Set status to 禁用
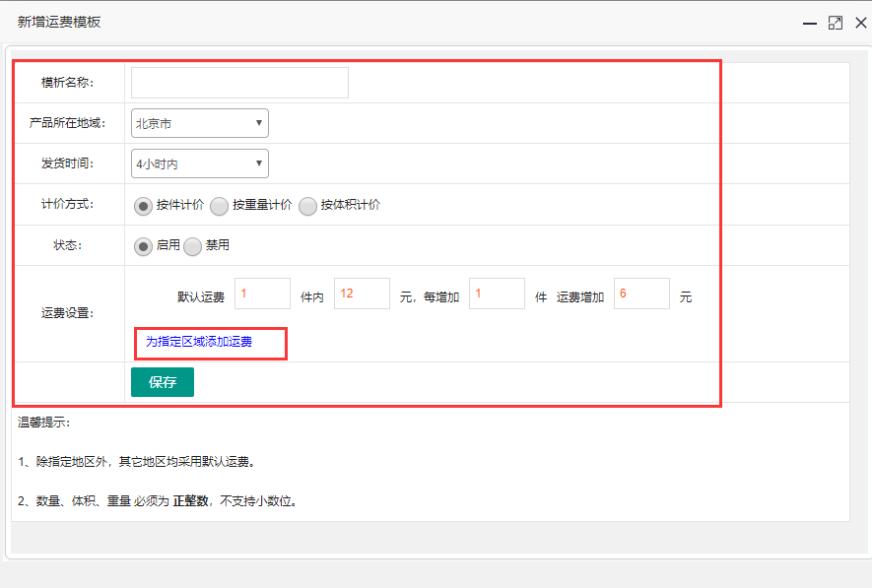This screenshot has width=872, height=588. tap(193, 246)
